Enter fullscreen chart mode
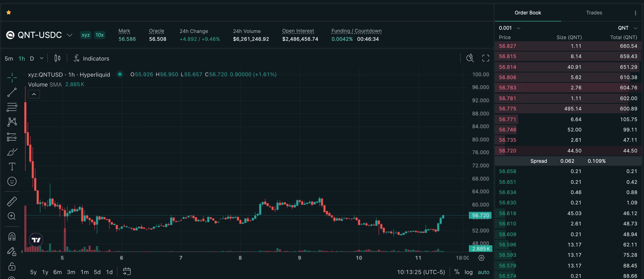Image resolution: width=644 pixels, height=279 pixels. 486,58
